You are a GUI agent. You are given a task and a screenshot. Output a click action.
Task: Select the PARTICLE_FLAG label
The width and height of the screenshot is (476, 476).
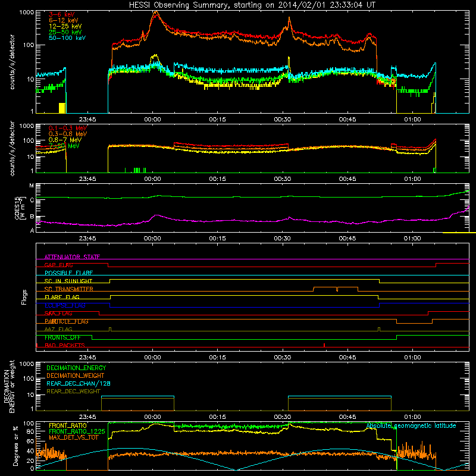[67, 321]
